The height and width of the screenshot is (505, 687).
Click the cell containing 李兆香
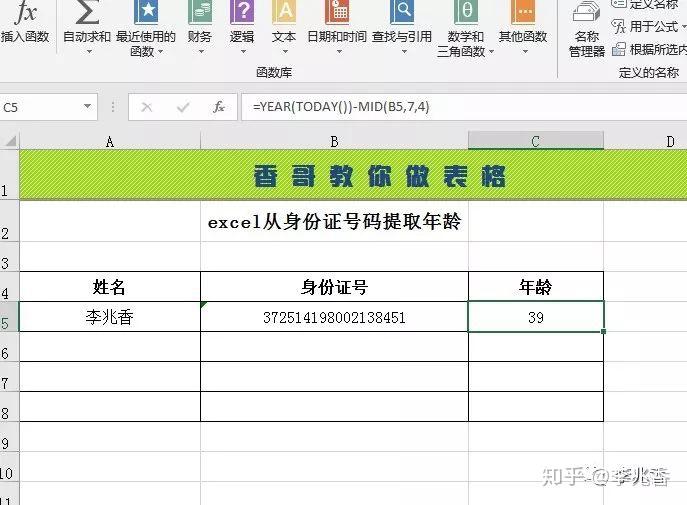(x=110, y=317)
